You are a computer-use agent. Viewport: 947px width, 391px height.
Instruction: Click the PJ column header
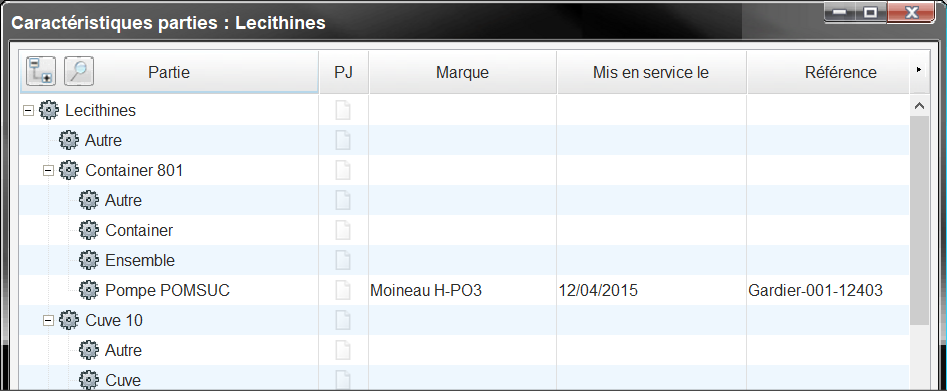344,73
